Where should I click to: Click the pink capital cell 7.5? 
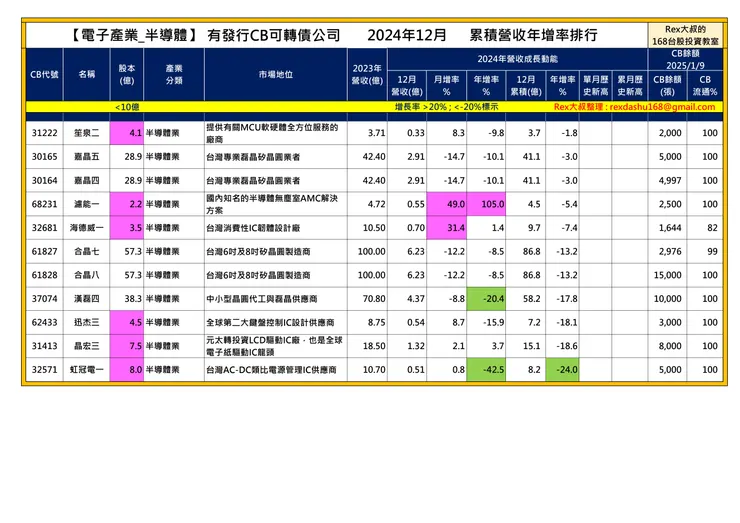click(x=126, y=346)
